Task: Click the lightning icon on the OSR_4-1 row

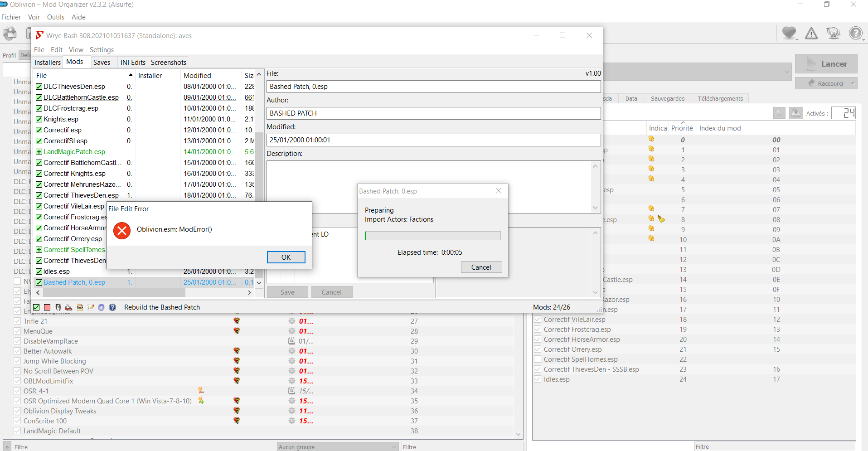Action: pos(201,390)
